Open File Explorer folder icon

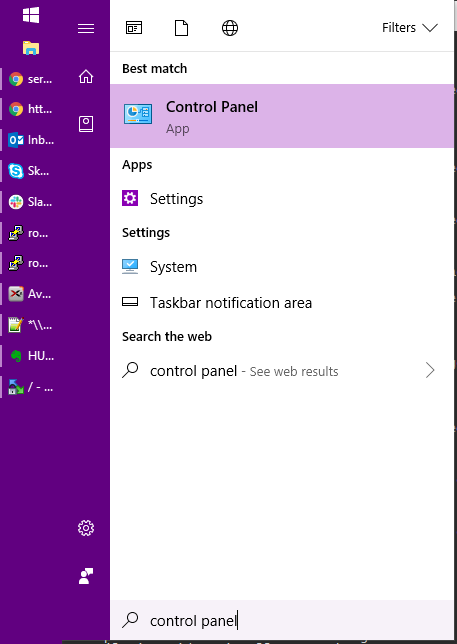pos(31,48)
